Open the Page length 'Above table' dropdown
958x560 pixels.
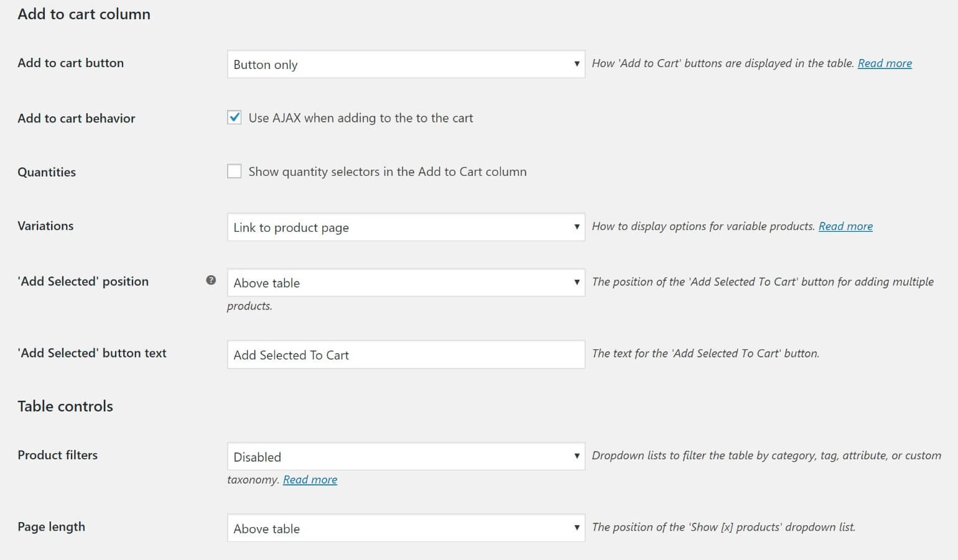tap(404, 528)
